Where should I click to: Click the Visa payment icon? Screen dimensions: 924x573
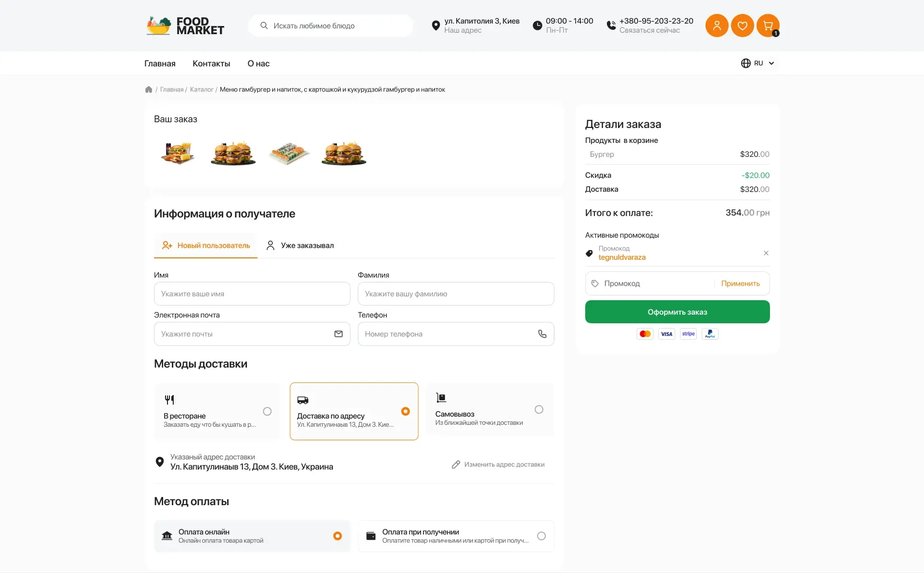tap(667, 334)
